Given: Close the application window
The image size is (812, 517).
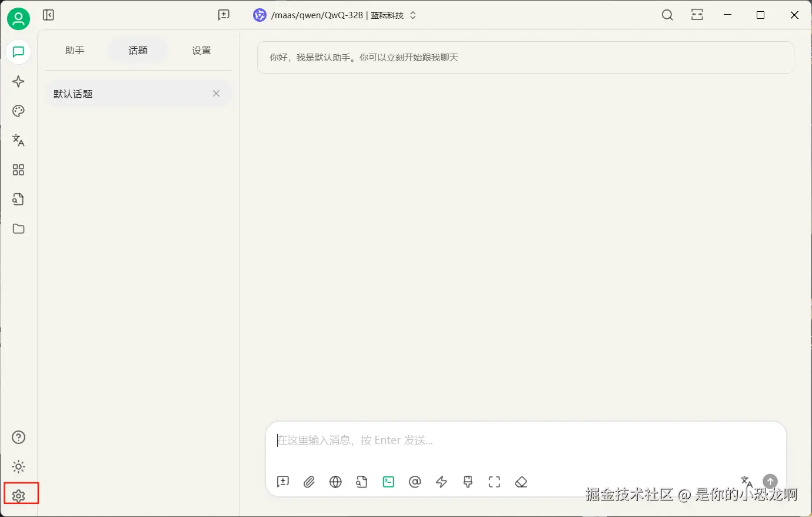Looking at the screenshot, I should 794,15.
